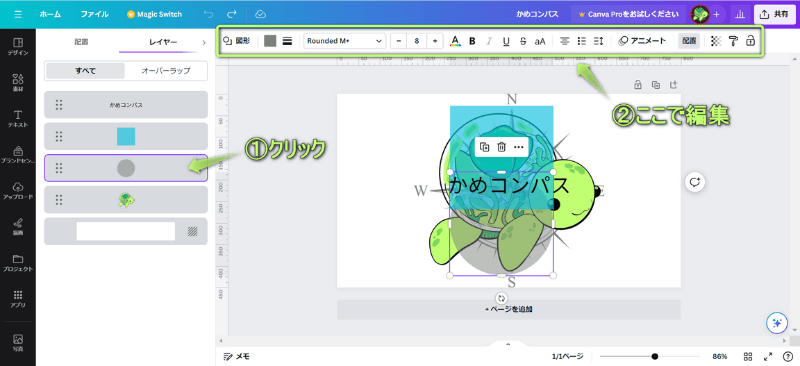Screen dimensions: 800x366
Task: Toggle italic formatting
Action: pyautogui.click(x=489, y=41)
